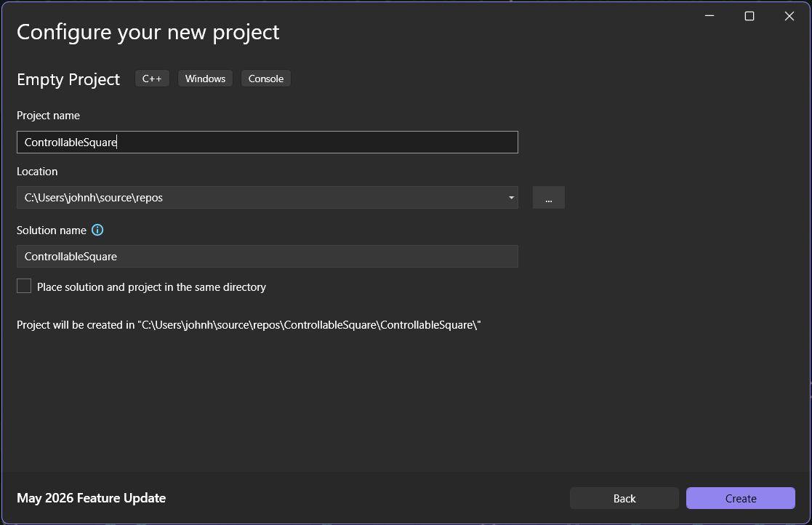Click the 'Solution name' label
This screenshot has height=525, width=812.
pos(52,231)
